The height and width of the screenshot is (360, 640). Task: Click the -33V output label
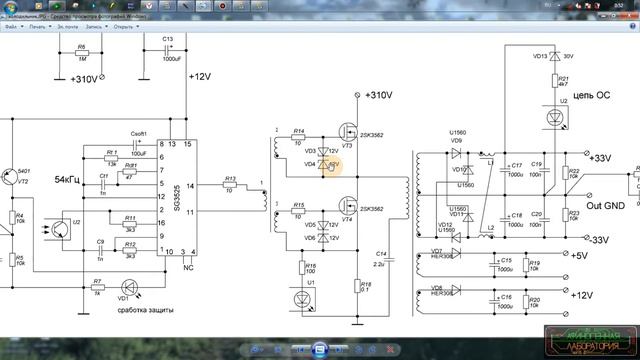(598, 240)
